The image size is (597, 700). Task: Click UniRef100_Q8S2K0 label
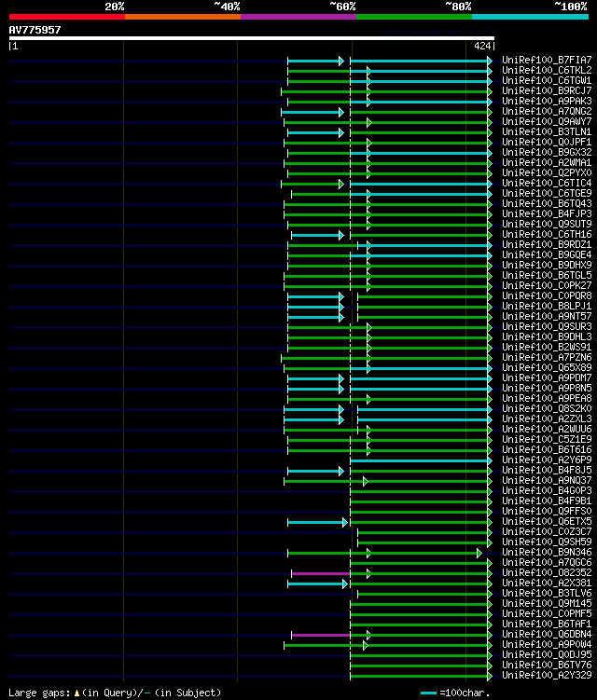[x=547, y=409]
